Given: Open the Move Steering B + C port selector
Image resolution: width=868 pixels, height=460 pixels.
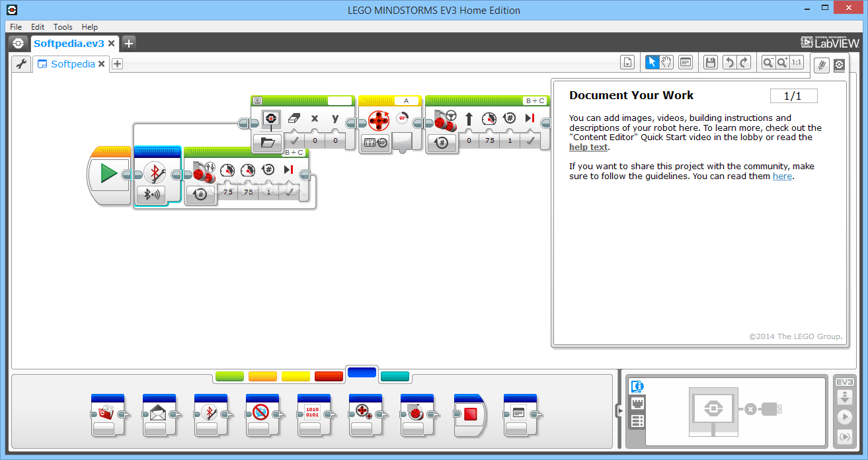Looking at the screenshot, I should pos(535,100).
